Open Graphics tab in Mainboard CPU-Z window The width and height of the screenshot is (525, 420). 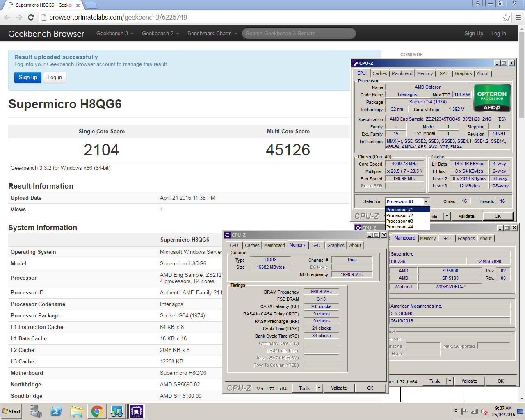[x=466, y=238]
